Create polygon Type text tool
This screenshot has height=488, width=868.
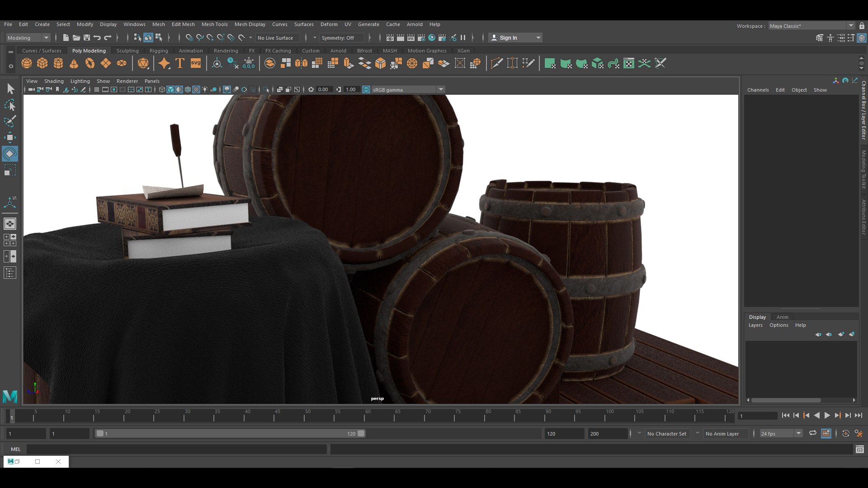click(x=180, y=63)
